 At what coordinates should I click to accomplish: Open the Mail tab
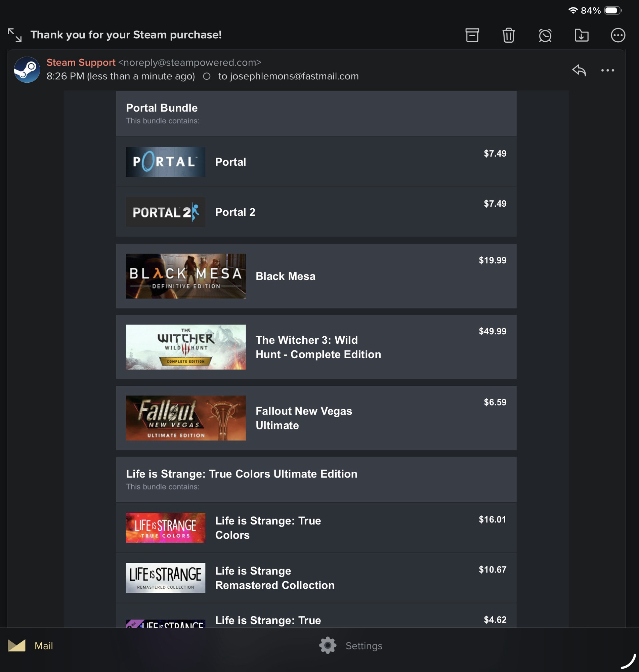click(31, 645)
